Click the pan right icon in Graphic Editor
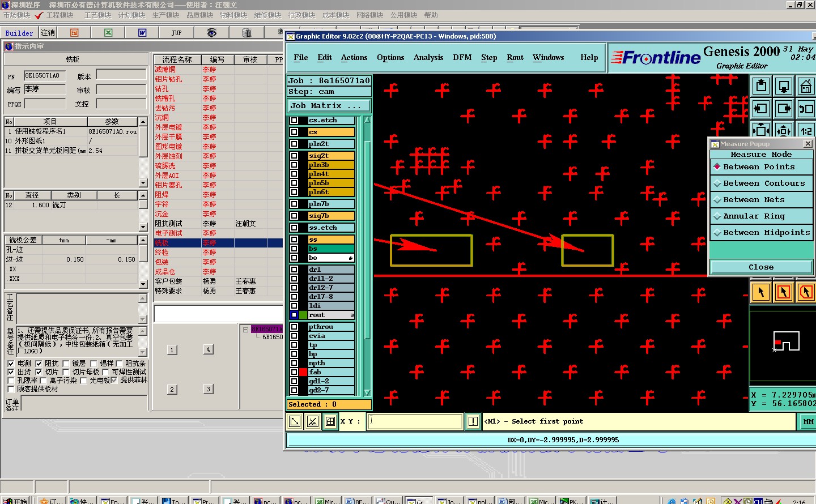 tap(784, 108)
